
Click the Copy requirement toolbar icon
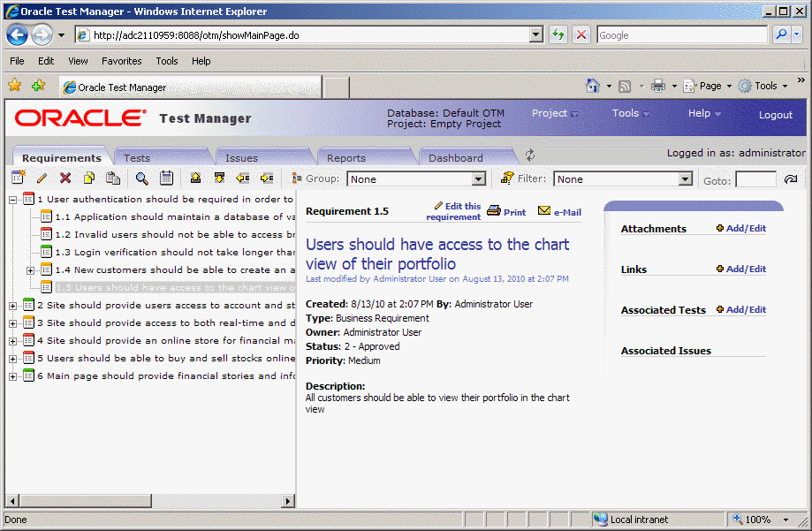(x=89, y=178)
